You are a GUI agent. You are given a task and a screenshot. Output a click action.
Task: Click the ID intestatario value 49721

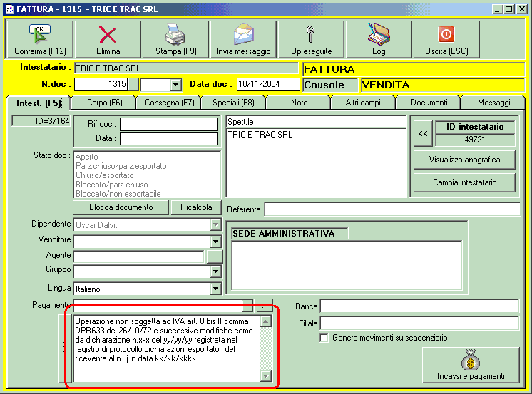pos(475,140)
